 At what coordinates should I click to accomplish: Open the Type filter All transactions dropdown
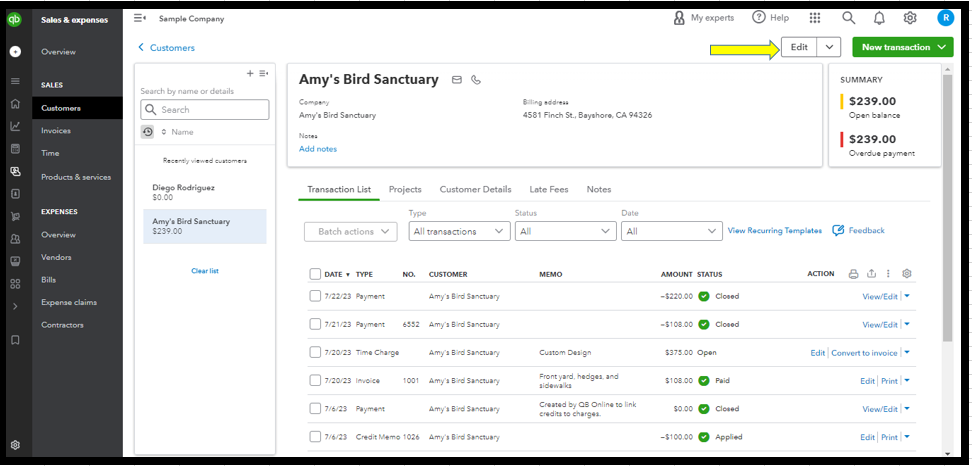459,231
